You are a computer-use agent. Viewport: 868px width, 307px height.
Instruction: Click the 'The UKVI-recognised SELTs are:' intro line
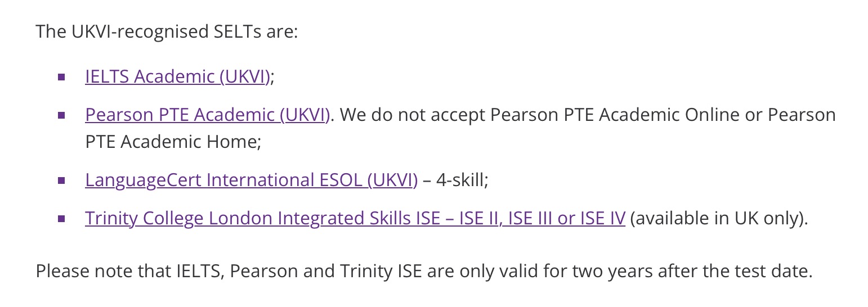pyautogui.click(x=166, y=31)
